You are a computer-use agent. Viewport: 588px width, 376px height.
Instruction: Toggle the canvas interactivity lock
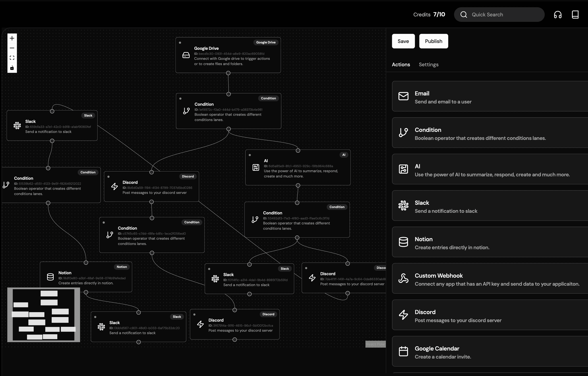click(x=12, y=68)
